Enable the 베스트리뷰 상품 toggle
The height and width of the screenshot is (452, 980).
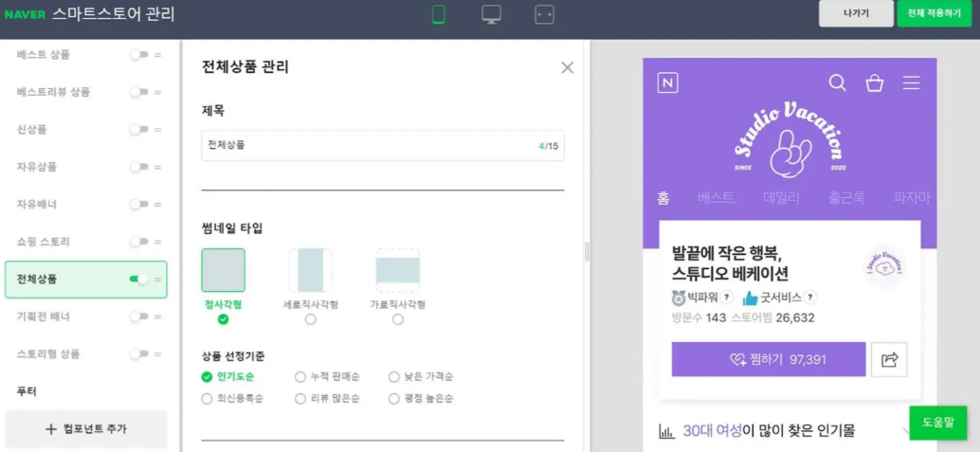click(138, 92)
